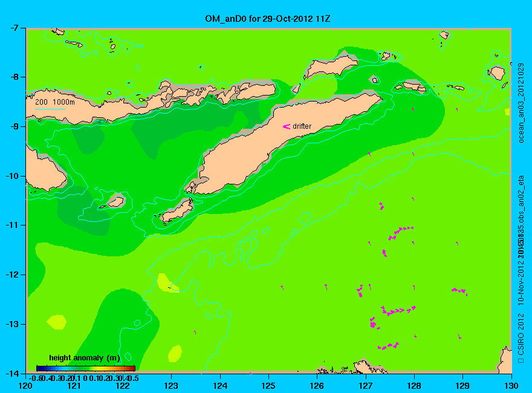This screenshot has width=532, height=393.
Task: Click the map title OM_anD0 for 29-Oct-2012 11Z
Action: click(x=267, y=18)
